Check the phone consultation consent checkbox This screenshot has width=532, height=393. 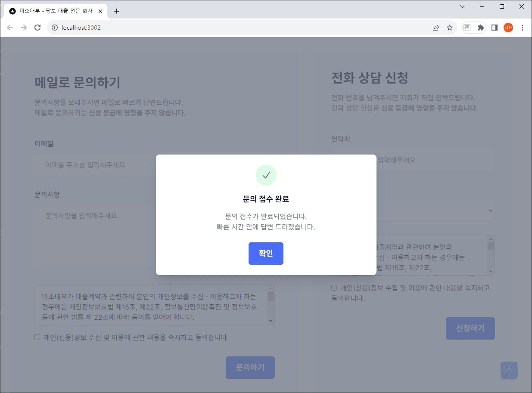334,288
